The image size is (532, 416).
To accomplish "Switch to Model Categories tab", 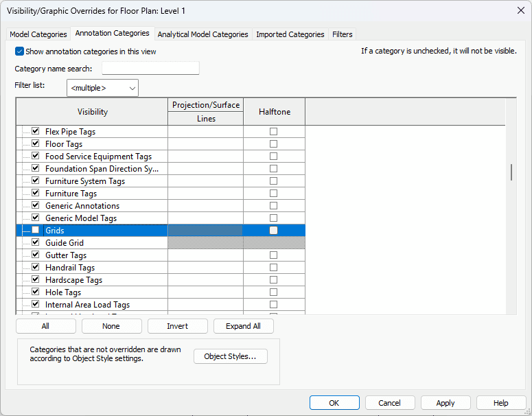I will 38,34.
